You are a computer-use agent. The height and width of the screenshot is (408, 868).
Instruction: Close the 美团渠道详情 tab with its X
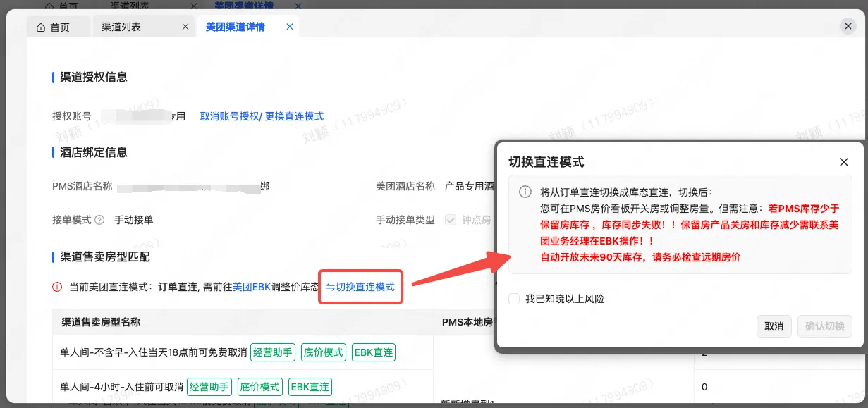[289, 27]
